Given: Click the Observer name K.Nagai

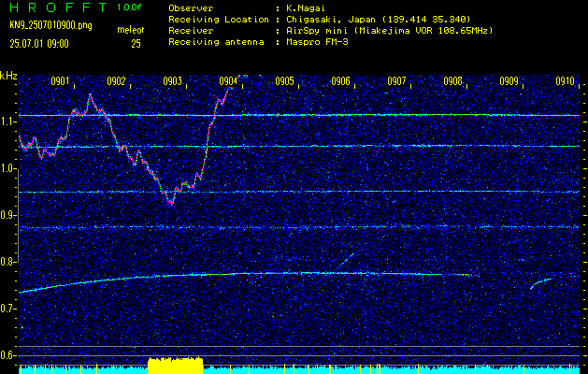Looking at the screenshot, I should point(306,7).
